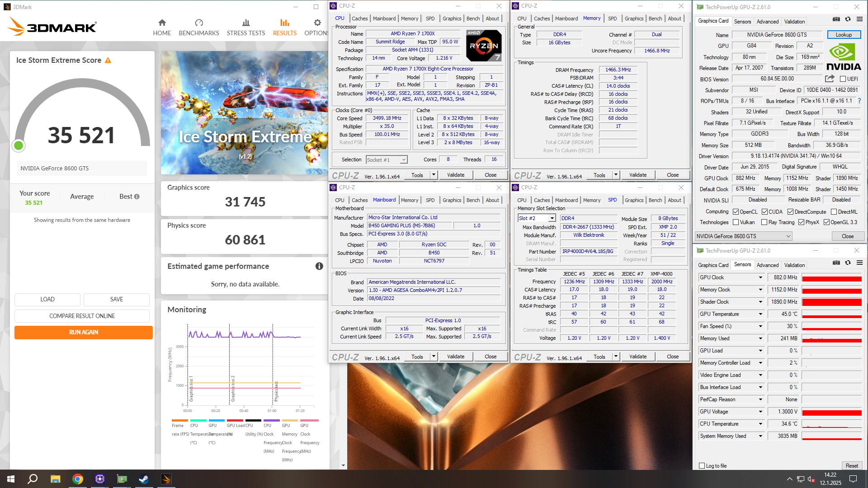Viewport: 868px width, 488px height.
Task: Toggle UEFI checkbox in GPU-Z
Action: coord(843,79)
